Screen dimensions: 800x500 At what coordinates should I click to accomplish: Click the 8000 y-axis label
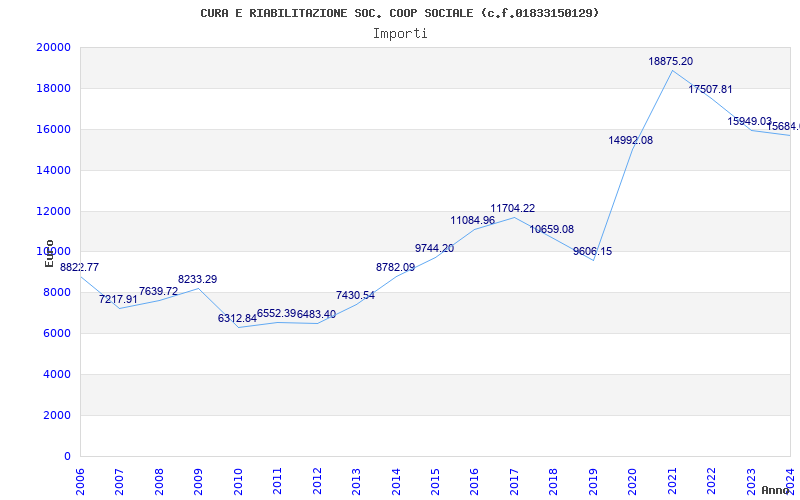coord(57,293)
